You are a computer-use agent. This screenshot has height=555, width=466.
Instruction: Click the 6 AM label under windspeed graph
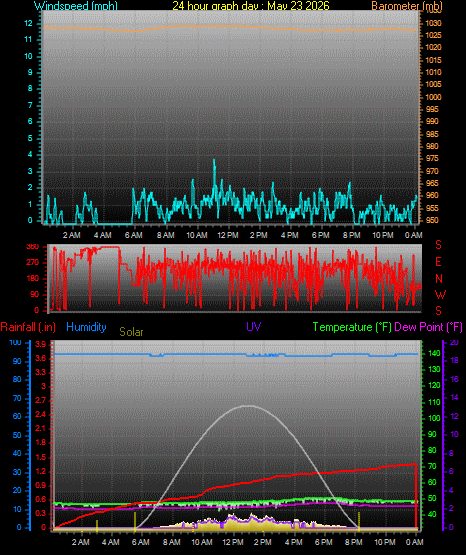tap(134, 235)
